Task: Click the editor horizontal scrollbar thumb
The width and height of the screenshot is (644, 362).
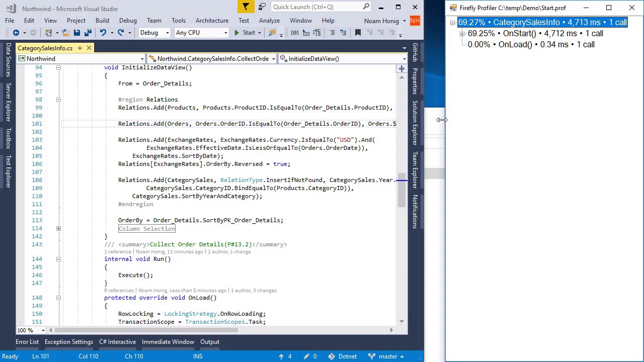Action: point(146,330)
